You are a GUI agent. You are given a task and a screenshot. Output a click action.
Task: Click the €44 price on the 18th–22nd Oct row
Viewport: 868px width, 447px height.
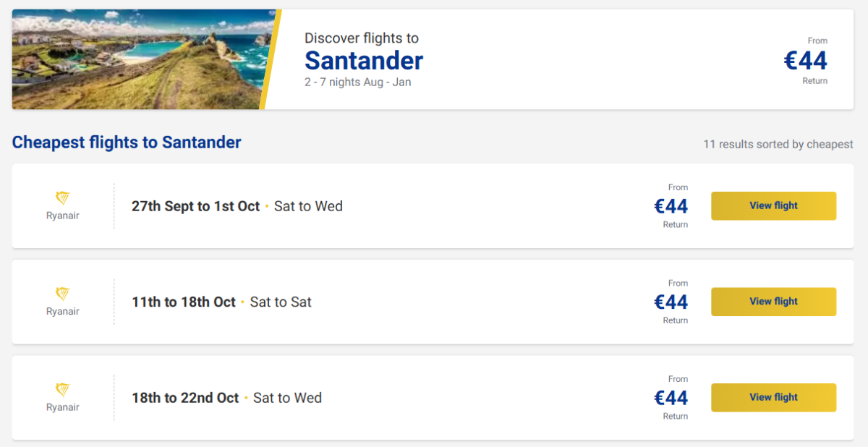671,398
